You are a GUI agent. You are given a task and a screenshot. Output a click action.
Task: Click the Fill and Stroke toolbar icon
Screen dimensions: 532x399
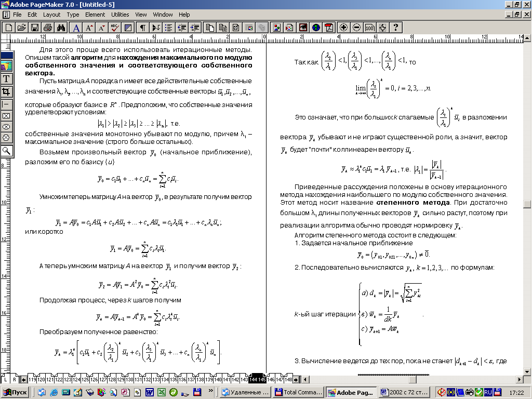pos(128,28)
